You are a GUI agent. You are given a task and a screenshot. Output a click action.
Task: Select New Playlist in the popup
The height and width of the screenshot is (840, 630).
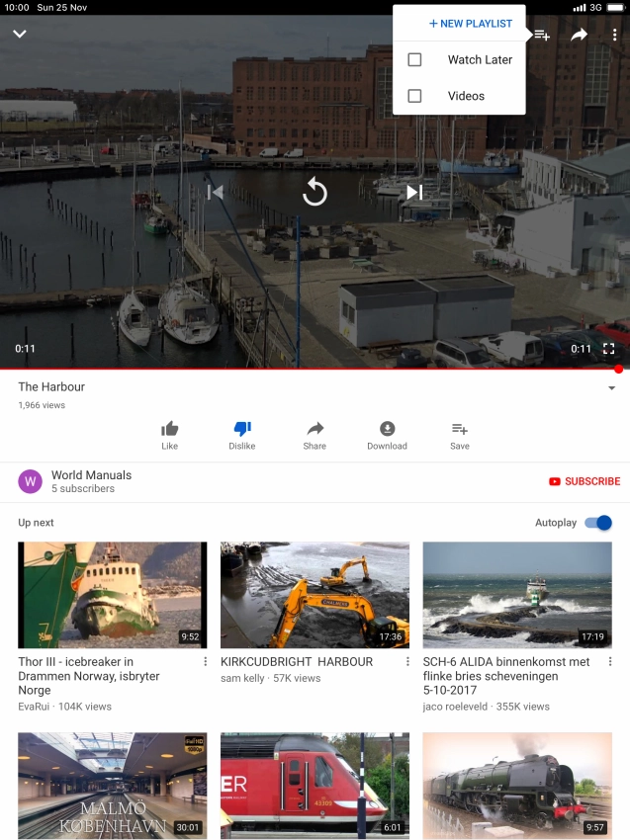(471, 24)
